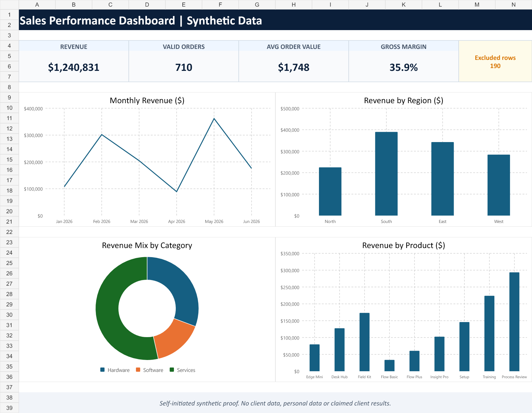Click the "Monthly Revenue ($)" chart title
532x413 pixels.
(147, 100)
